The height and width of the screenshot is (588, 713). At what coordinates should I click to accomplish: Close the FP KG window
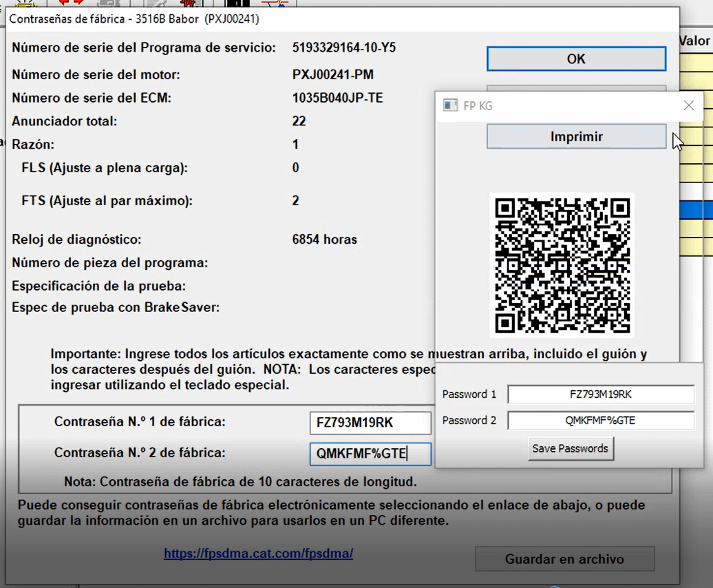688,105
